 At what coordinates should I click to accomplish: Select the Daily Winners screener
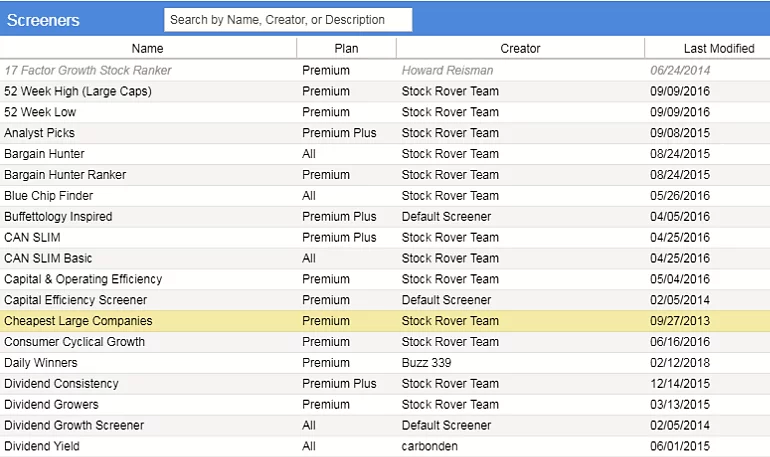(41, 363)
